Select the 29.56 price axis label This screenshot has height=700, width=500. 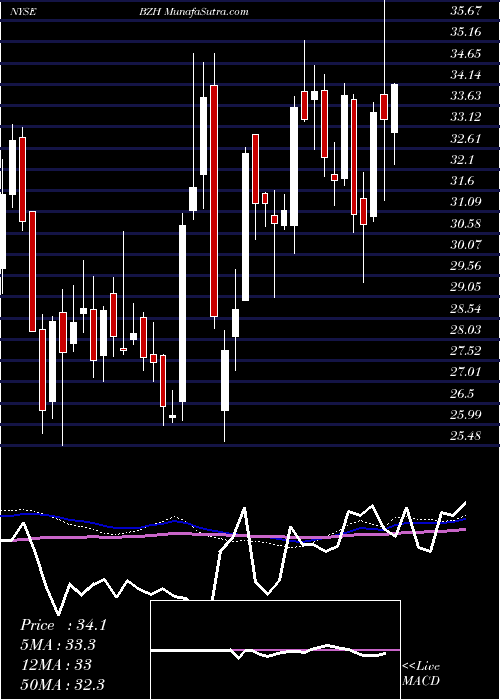pos(466,266)
